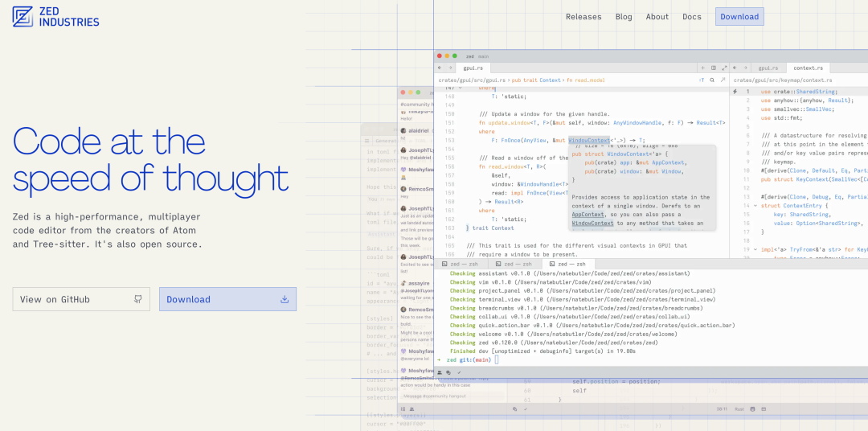Follow the WindowContext link in the hover popup
Screen dimensions: 868x431
tap(592, 224)
